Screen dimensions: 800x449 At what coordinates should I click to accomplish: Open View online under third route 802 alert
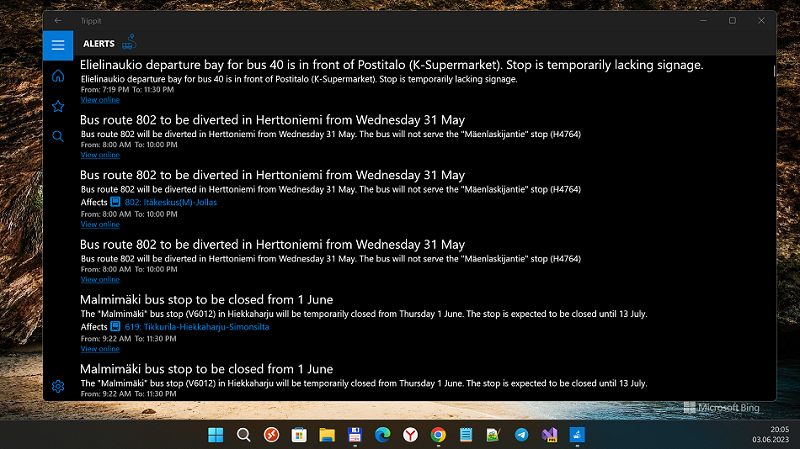click(x=100, y=279)
